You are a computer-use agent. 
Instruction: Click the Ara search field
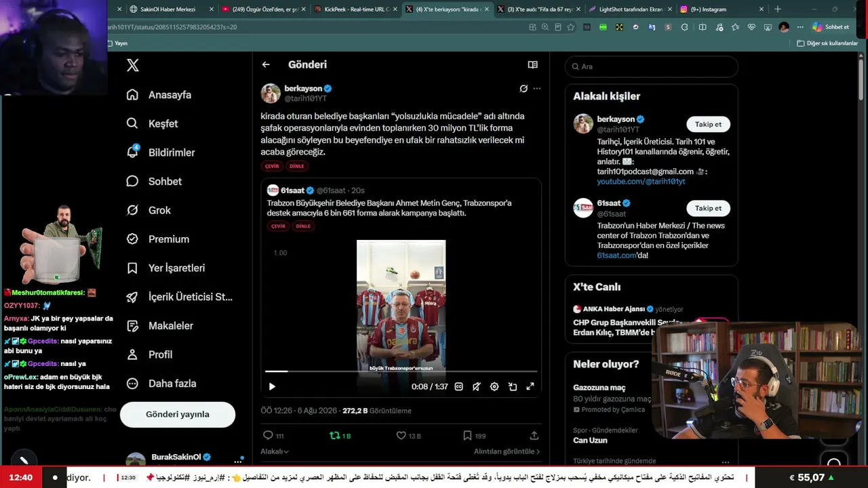pos(651,66)
